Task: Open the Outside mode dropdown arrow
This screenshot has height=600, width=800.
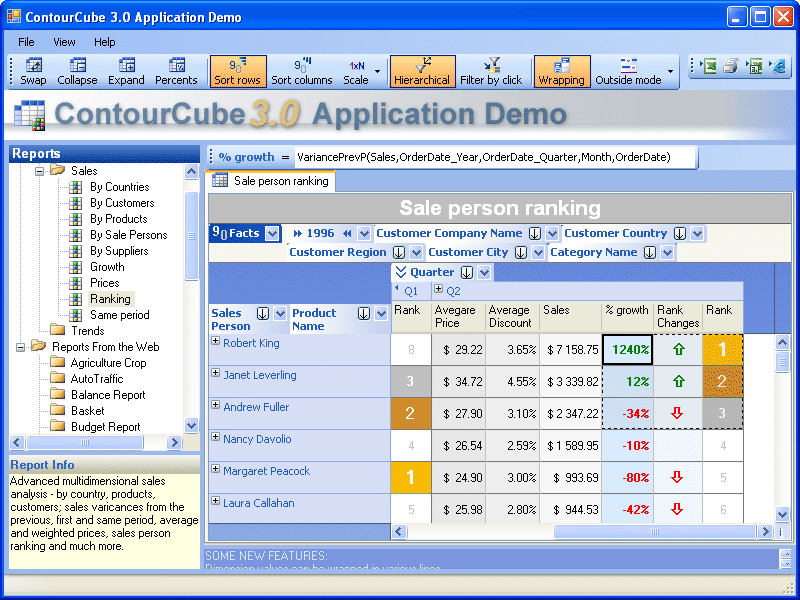Action: click(x=670, y=71)
